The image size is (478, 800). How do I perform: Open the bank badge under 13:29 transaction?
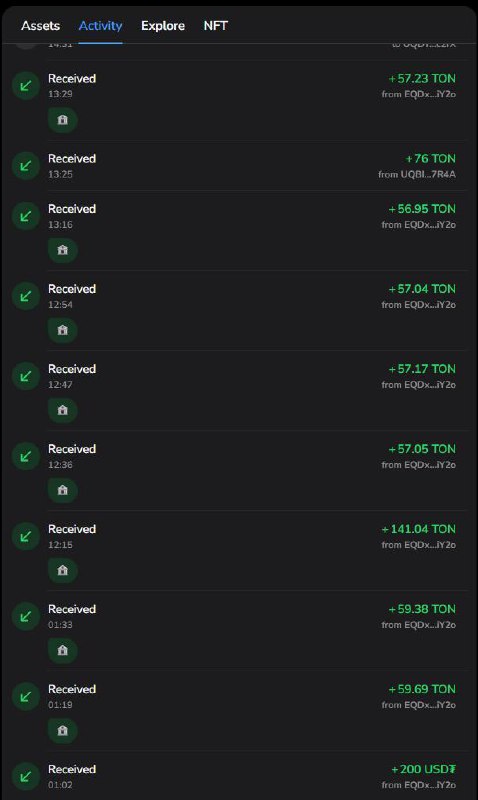pos(63,120)
